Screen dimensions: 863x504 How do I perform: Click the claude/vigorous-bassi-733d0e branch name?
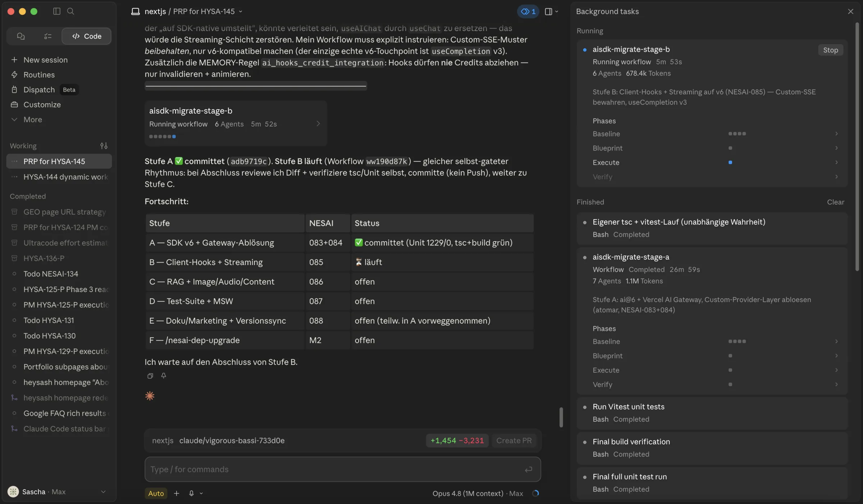click(x=232, y=440)
